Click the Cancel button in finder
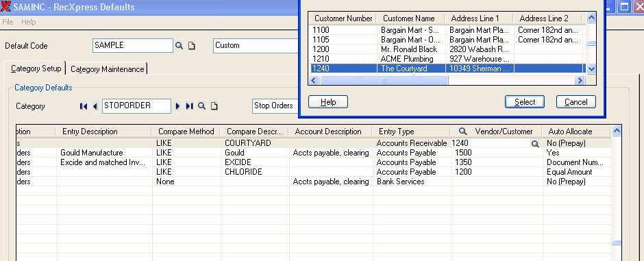 point(575,102)
